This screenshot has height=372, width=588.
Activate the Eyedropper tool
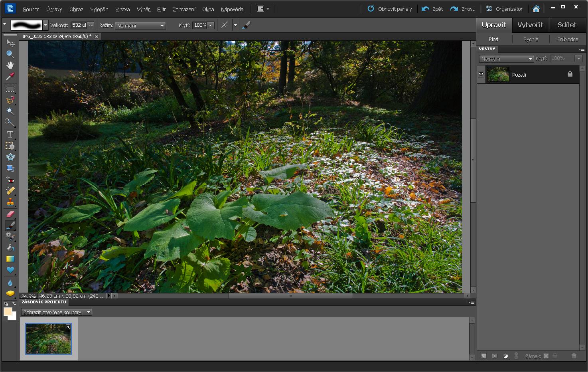(x=10, y=76)
